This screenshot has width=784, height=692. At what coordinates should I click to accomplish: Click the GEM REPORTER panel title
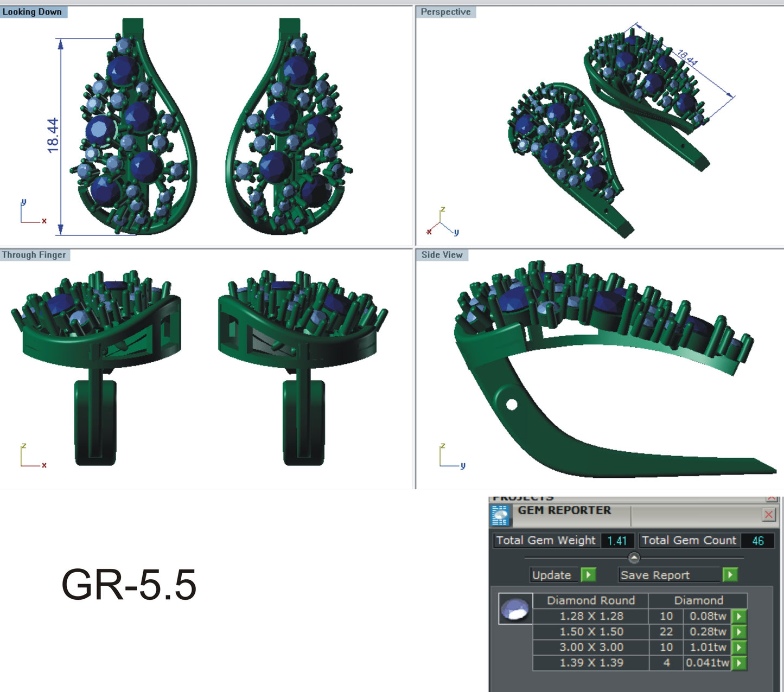coord(564,510)
